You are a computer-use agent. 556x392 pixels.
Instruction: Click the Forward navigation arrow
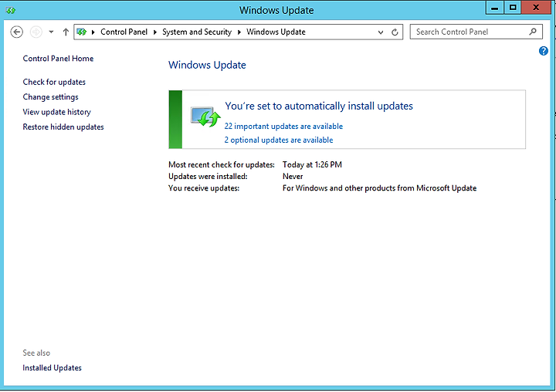(36, 32)
